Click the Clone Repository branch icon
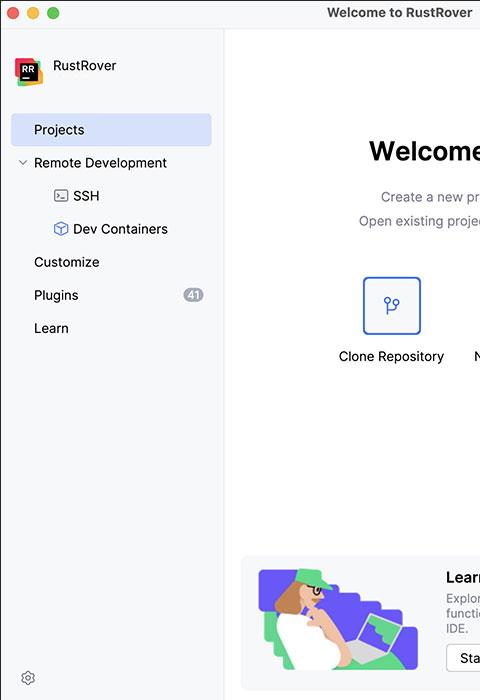 pyautogui.click(x=392, y=306)
